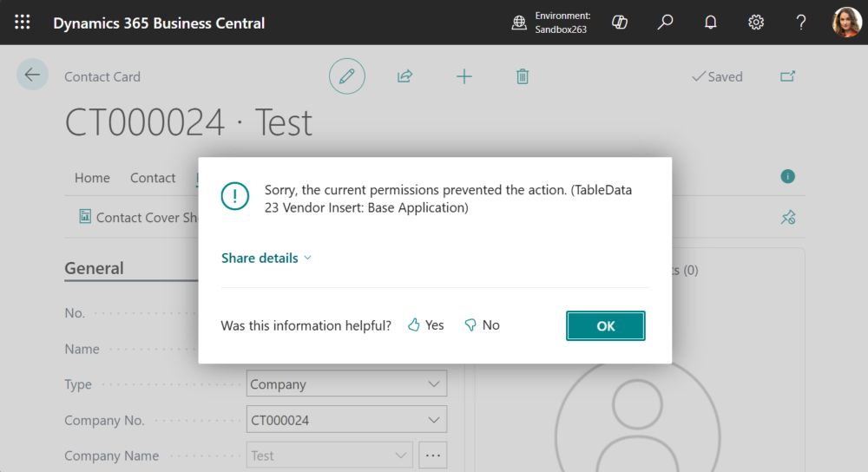
Task: Open the Home menu tab
Action: pos(92,178)
